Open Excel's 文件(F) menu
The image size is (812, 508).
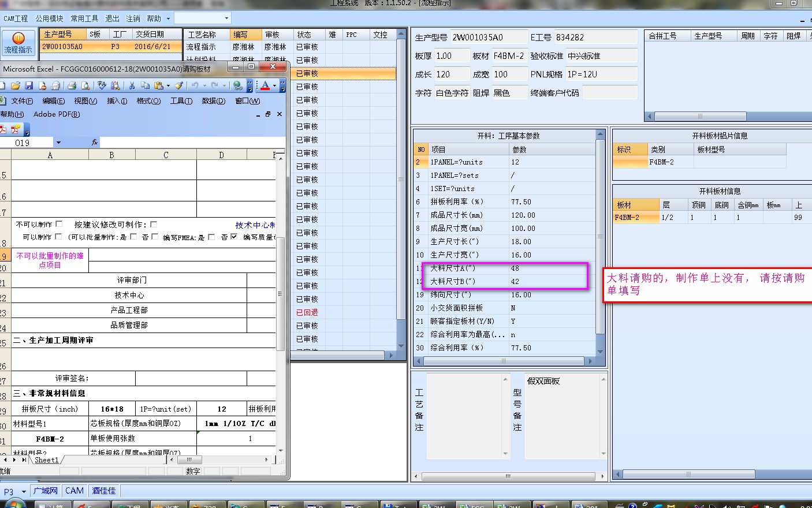click(x=22, y=101)
